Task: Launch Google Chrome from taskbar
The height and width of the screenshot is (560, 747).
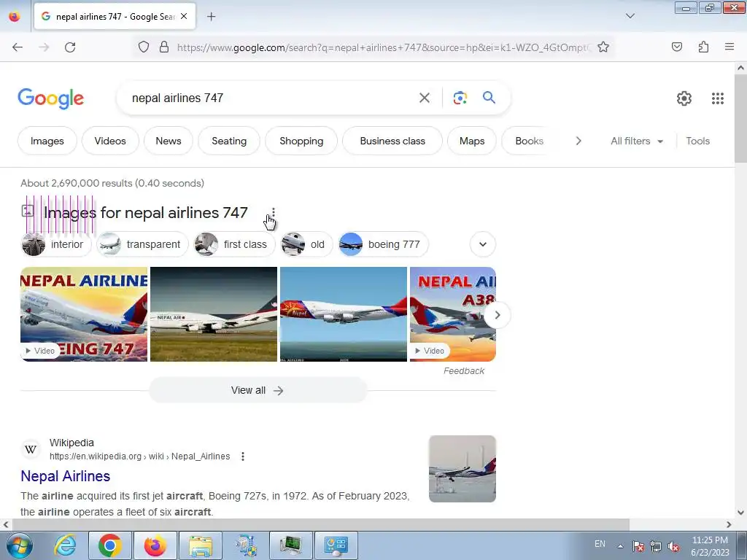Action: [109, 545]
